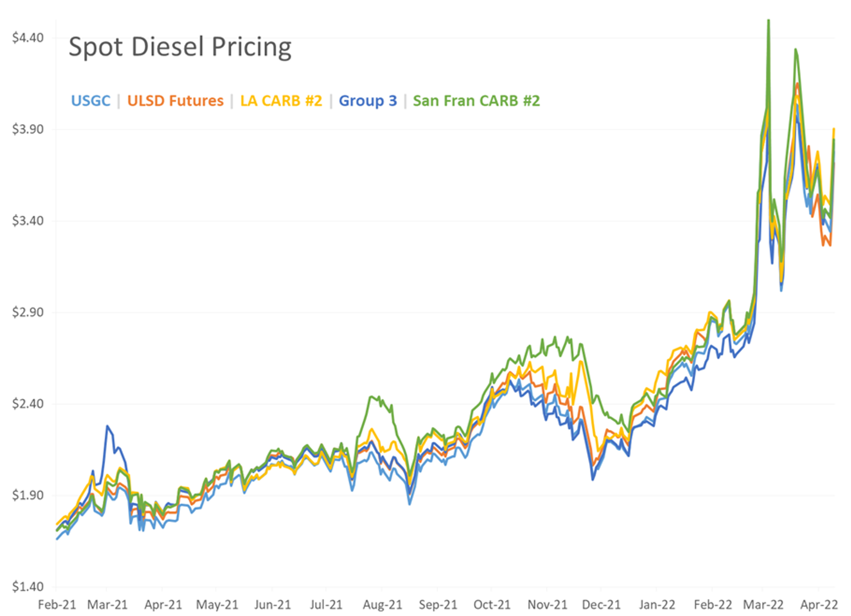This screenshot has height=616, width=851.
Task: Select the 'LA CARB #2' legend label
Action: (281, 101)
